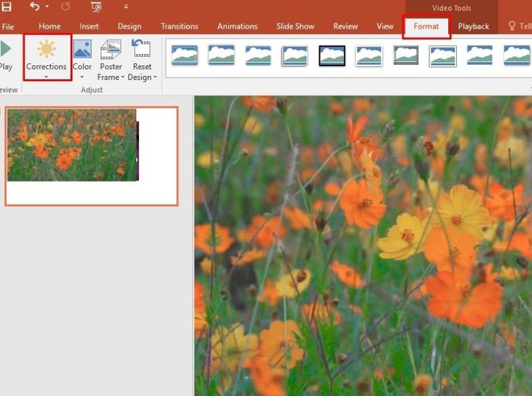
Task: Open the View tab
Action: point(385,27)
